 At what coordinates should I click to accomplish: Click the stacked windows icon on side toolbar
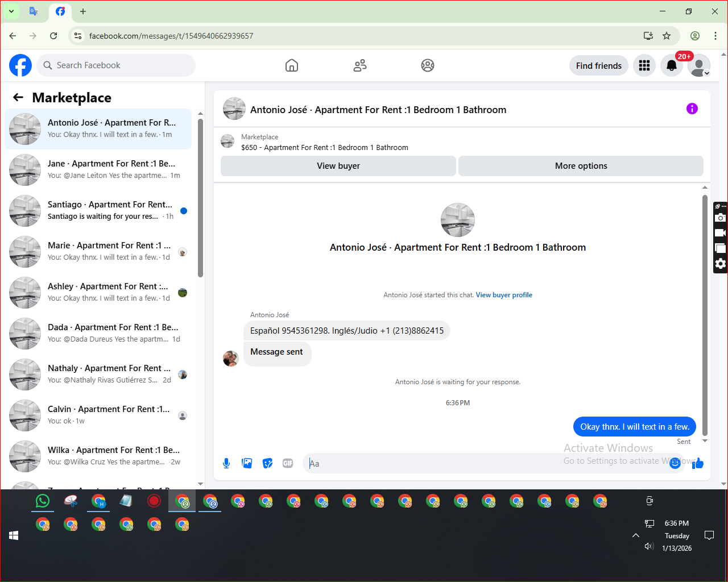coord(721,248)
